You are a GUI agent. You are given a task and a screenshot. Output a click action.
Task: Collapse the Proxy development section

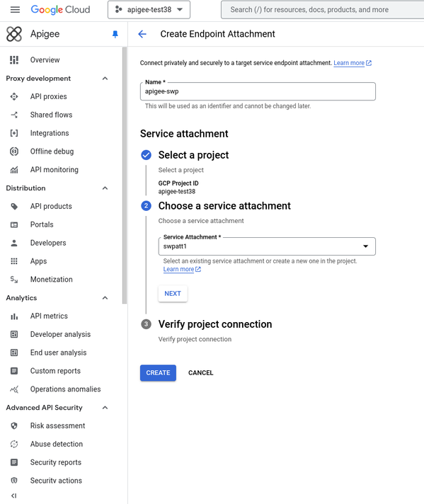105,79
